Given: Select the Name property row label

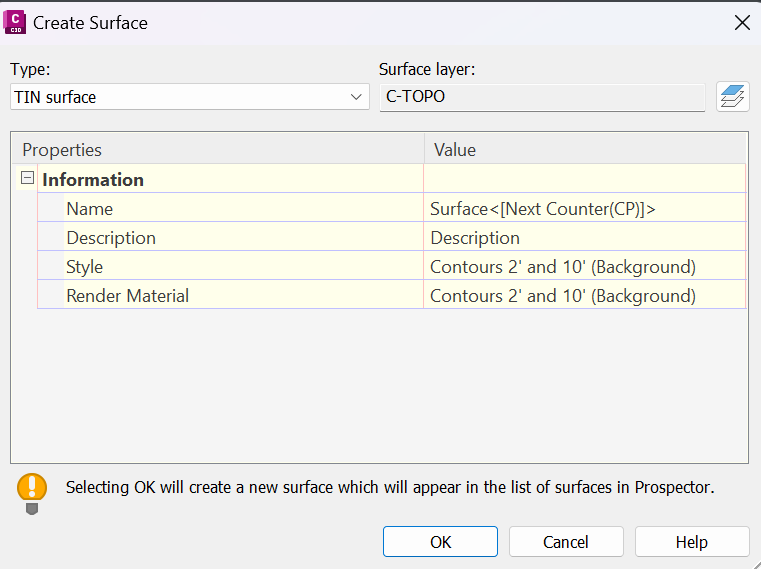Looking at the screenshot, I should 90,209.
